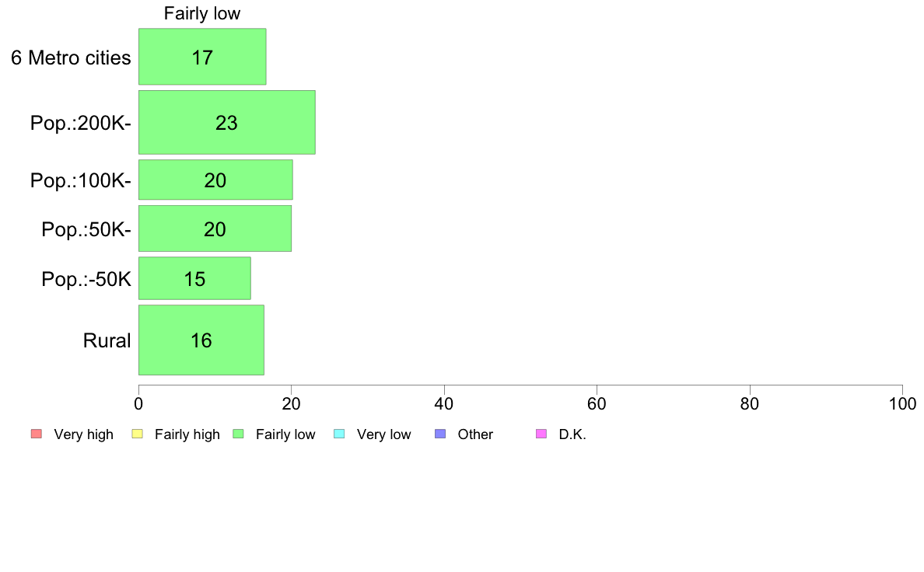Select the Pop.:100K- bar showing 20
The height and width of the screenshot is (572, 924).
coord(215,180)
